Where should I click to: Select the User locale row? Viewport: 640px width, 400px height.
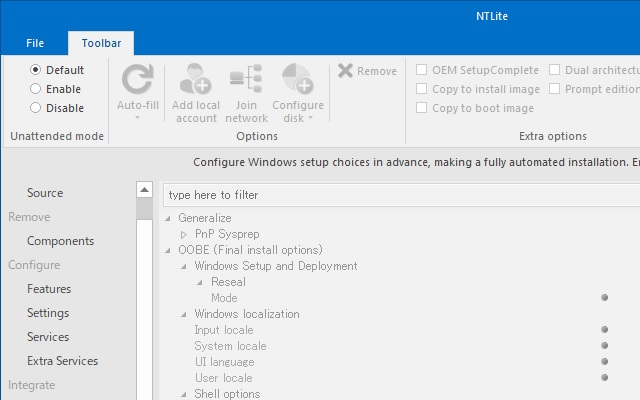coord(223,378)
